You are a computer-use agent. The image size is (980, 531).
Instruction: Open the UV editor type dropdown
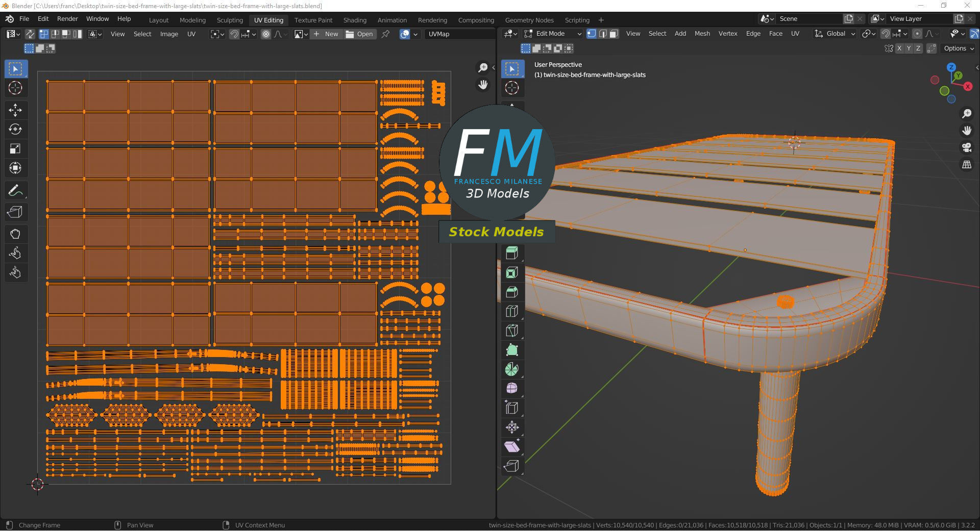click(x=13, y=34)
